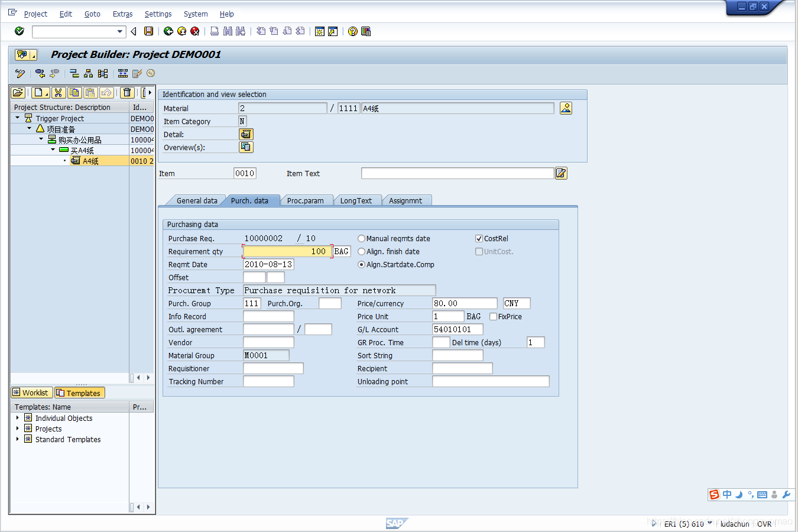Click the services for object button

[x=26, y=55]
